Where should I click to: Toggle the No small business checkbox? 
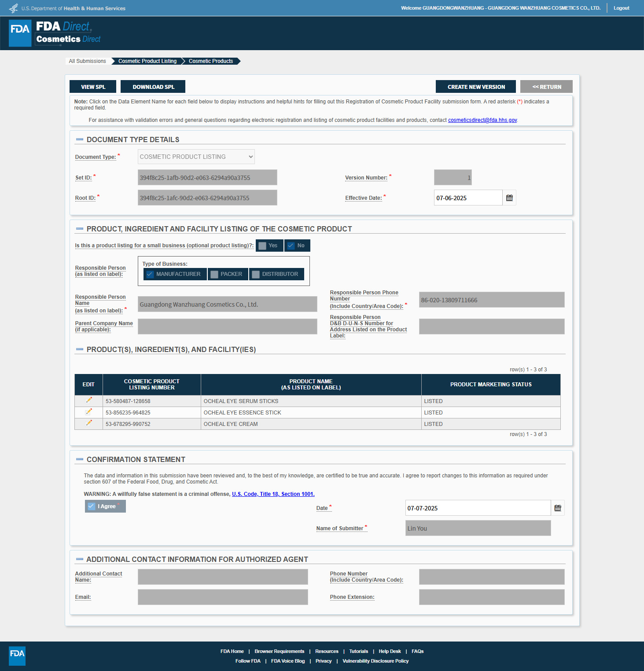click(297, 246)
